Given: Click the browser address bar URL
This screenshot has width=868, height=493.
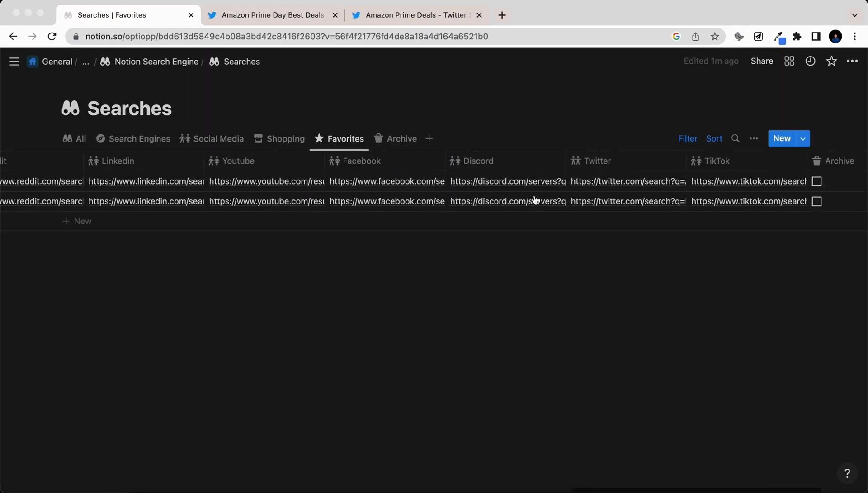Looking at the screenshot, I should [287, 37].
